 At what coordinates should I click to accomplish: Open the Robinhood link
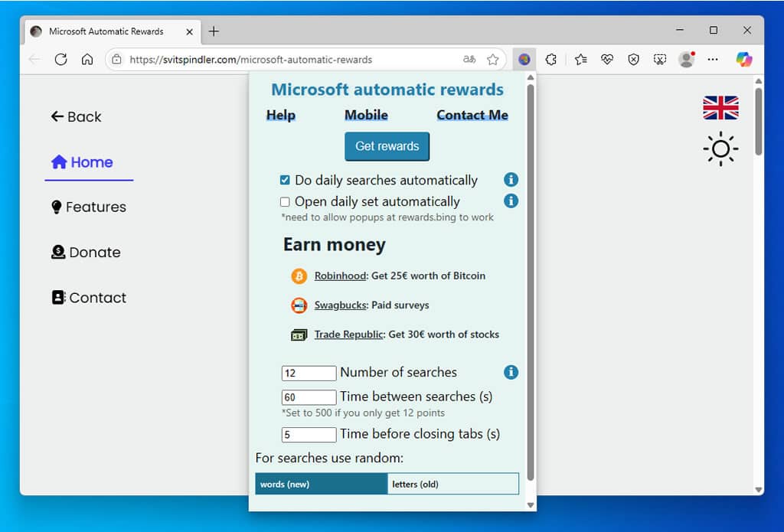coord(340,276)
